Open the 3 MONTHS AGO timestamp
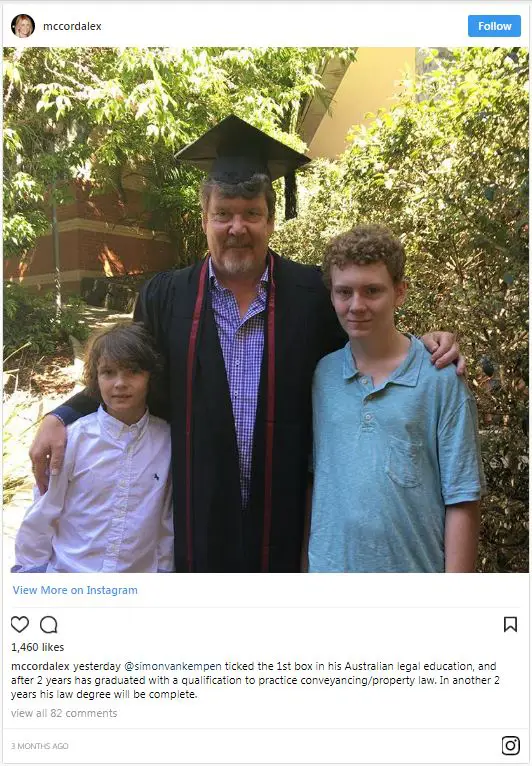532x766 pixels. click(40, 746)
